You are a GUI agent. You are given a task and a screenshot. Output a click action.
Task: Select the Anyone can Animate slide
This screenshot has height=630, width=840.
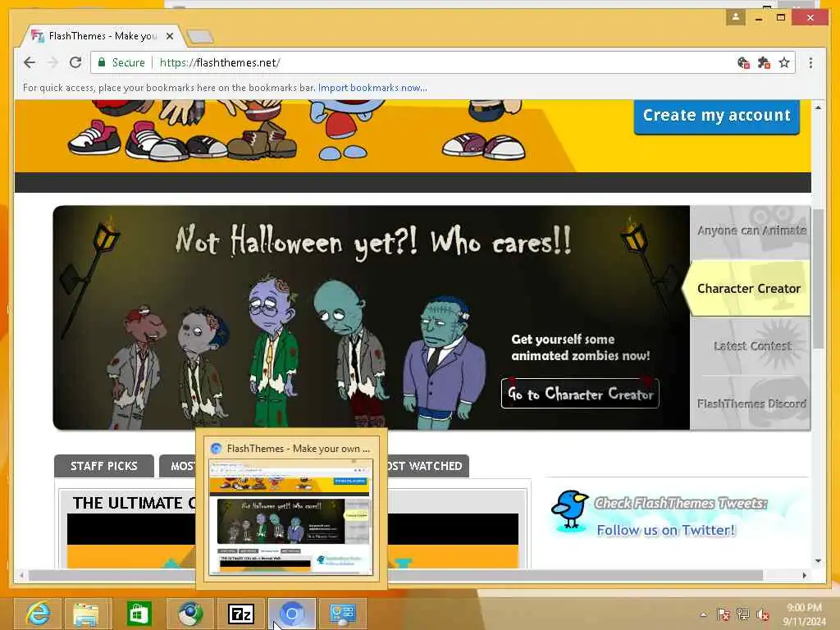(750, 231)
